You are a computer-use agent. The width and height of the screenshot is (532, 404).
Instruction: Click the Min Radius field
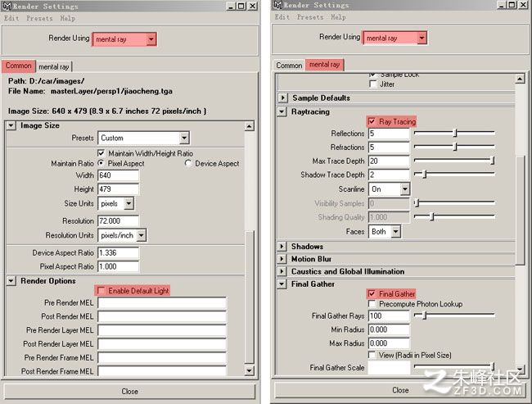[x=389, y=329]
